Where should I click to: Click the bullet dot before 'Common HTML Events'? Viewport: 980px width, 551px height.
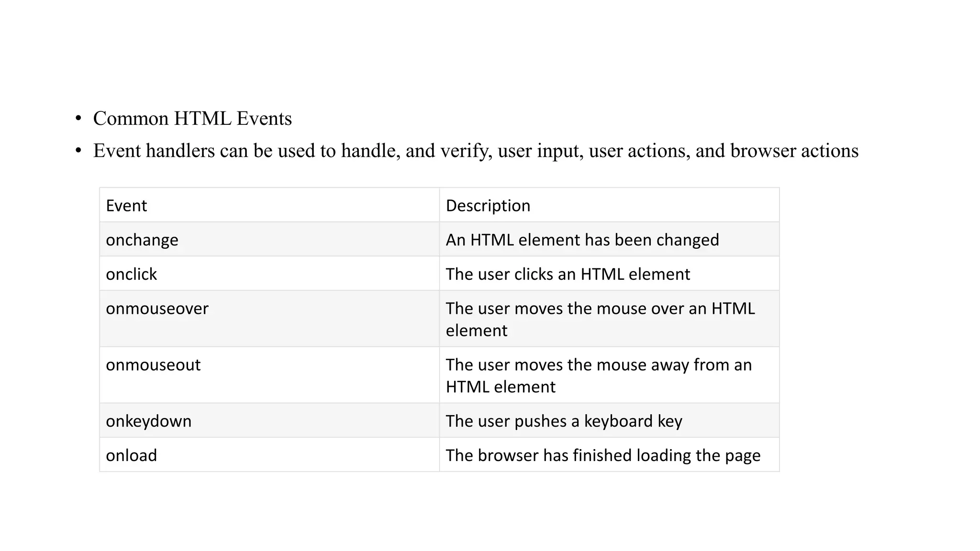[78, 119]
